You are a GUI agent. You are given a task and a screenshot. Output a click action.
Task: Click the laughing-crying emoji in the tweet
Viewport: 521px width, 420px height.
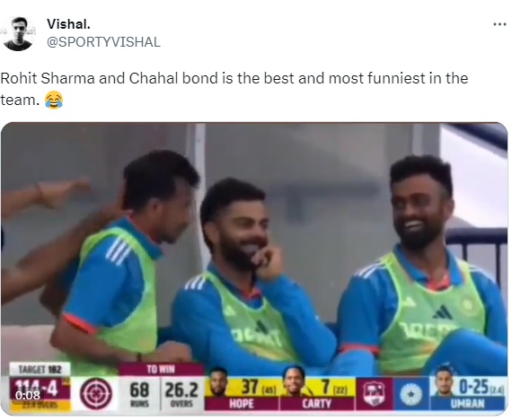(54, 100)
